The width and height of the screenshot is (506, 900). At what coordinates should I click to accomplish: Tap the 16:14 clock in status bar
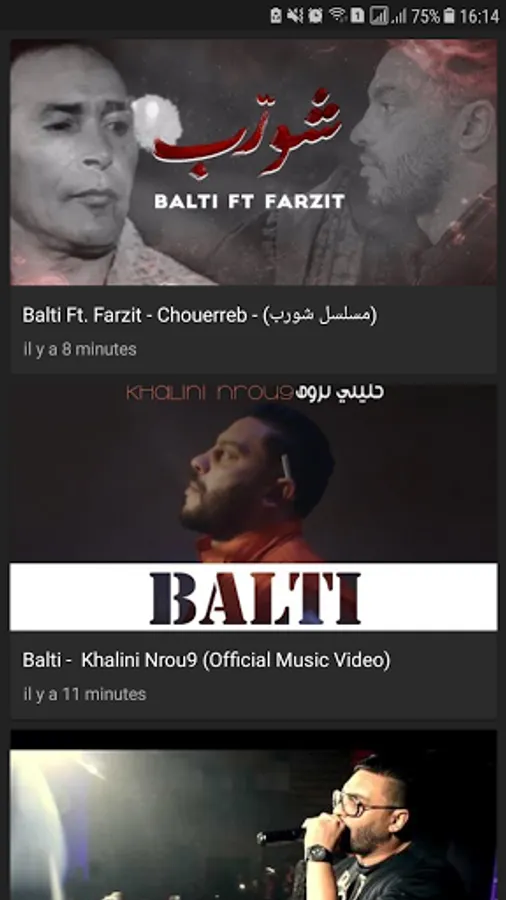pos(479,16)
